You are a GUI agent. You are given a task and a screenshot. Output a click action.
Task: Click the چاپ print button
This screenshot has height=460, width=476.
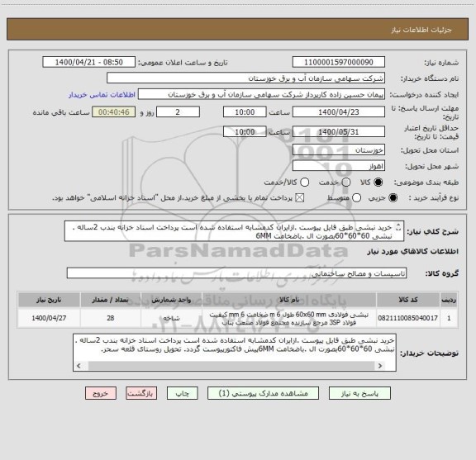tap(182, 393)
